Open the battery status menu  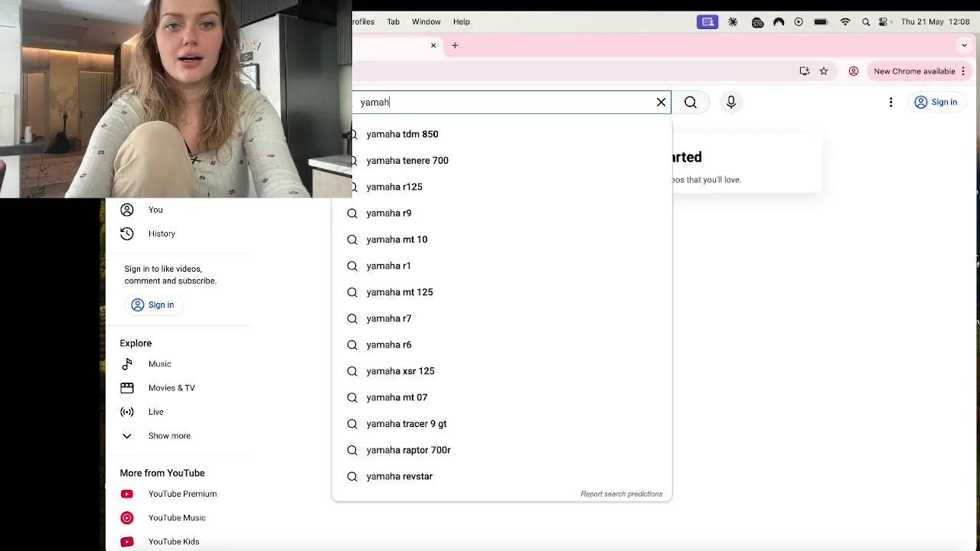pyautogui.click(x=821, y=22)
